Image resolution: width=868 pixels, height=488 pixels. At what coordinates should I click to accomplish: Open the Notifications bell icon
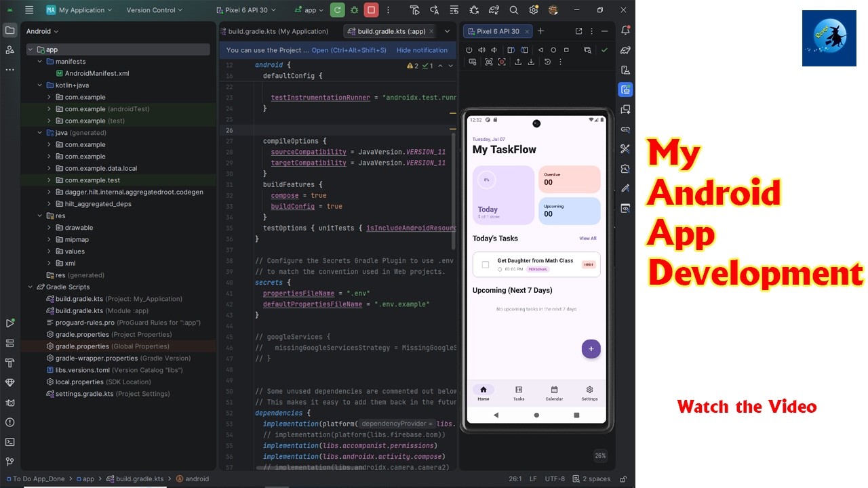pyautogui.click(x=625, y=30)
